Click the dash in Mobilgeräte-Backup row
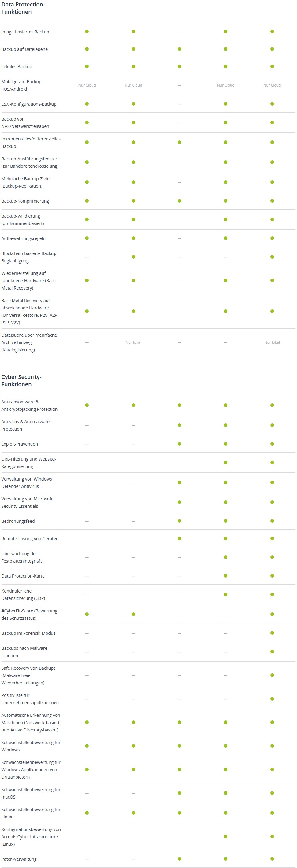 (x=179, y=85)
